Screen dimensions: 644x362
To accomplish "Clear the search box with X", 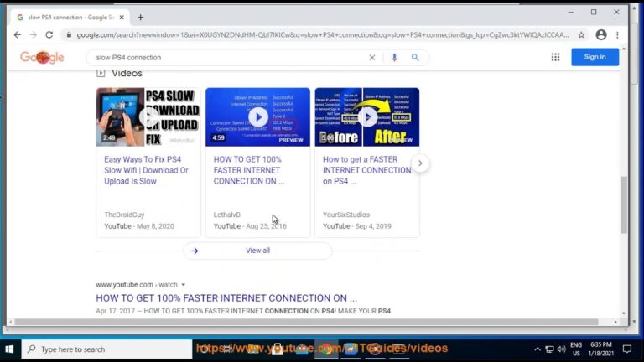I will 372,58.
